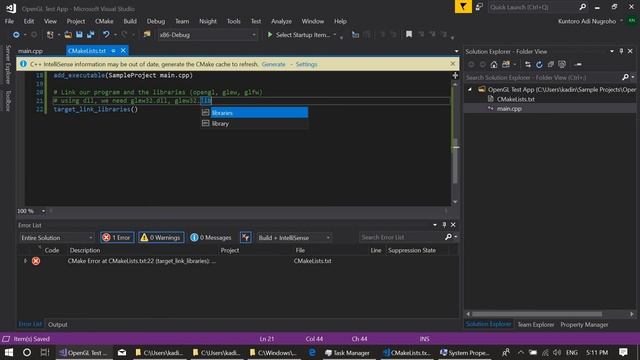The width and height of the screenshot is (640, 360).
Task: Switch to the Property Manager tab
Action: pos(584,324)
